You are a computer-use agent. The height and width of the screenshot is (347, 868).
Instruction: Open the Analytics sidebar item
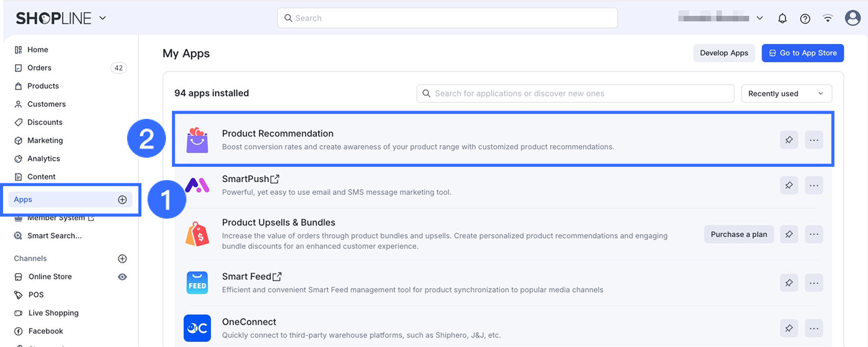43,159
